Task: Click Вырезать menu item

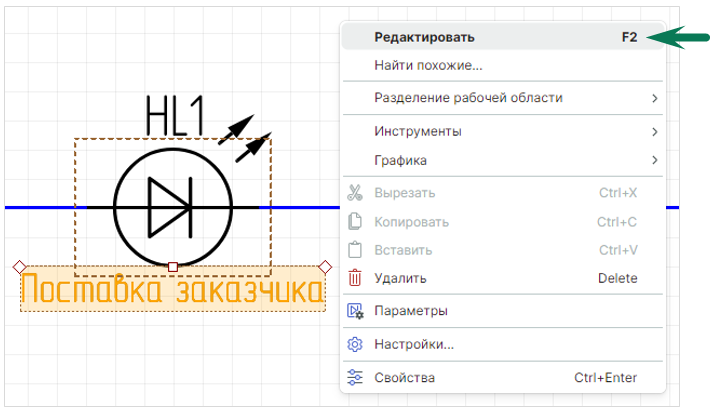Action: [503, 193]
